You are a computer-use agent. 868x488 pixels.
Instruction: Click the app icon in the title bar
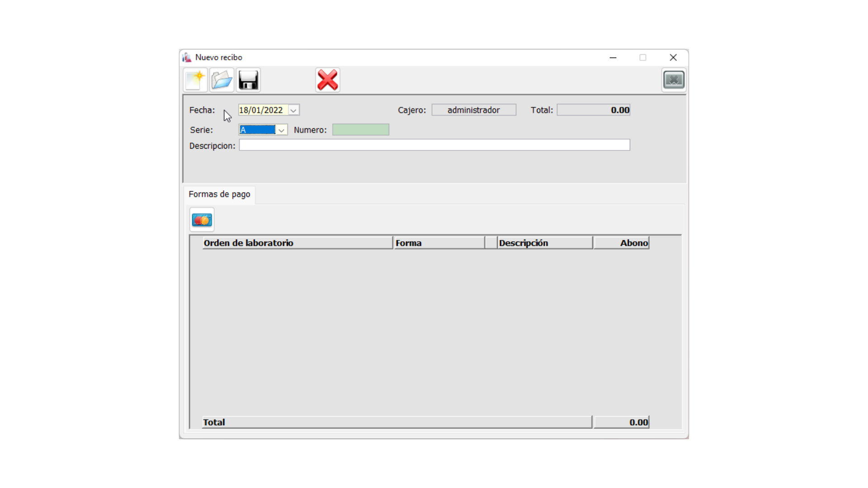coord(187,57)
